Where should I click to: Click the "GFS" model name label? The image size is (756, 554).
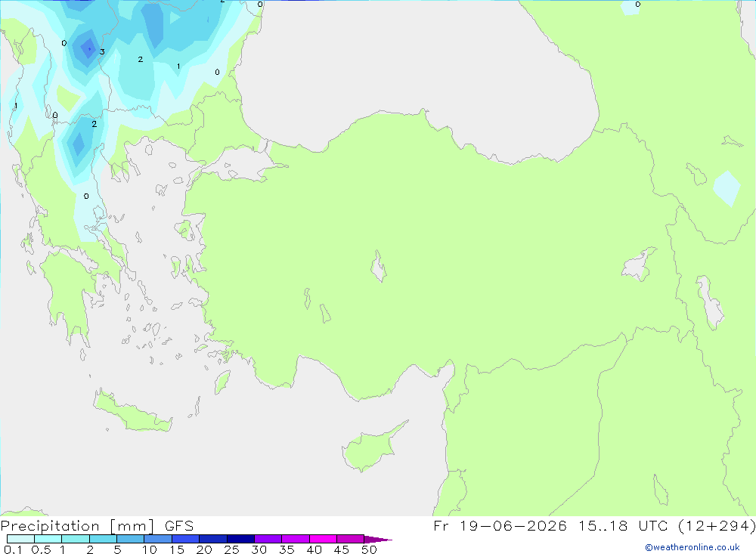coord(179,526)
